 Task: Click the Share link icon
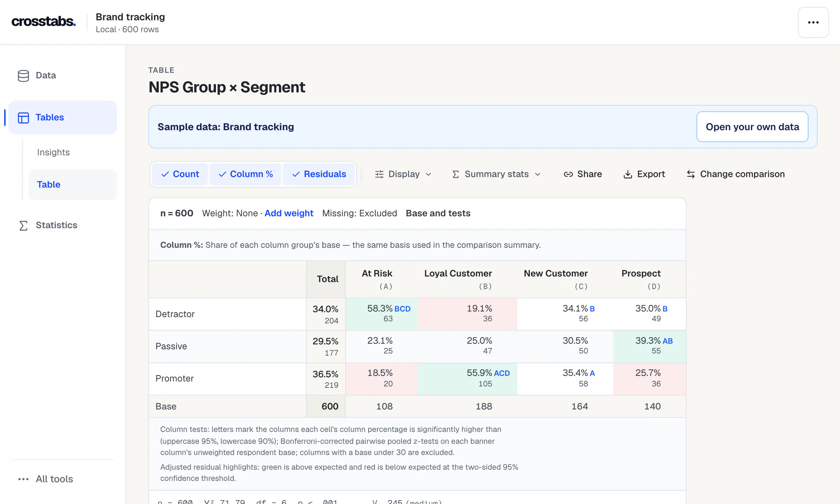point(568,174)
